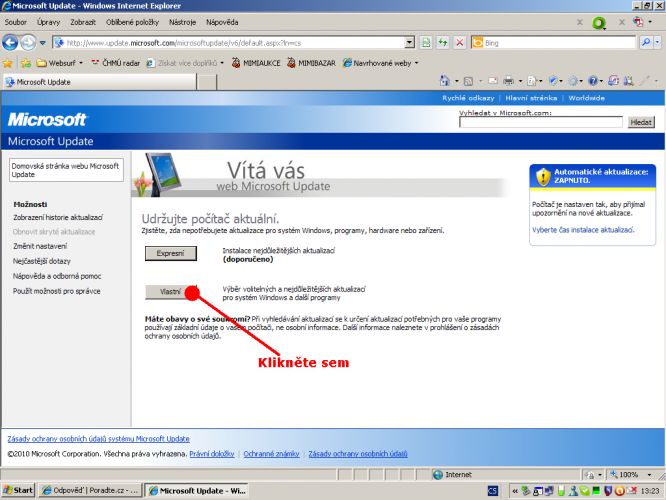Viewport: 666px width, 500px height.
Task: Select the Microsoft Update tab
Action: [x=100, y=82]
